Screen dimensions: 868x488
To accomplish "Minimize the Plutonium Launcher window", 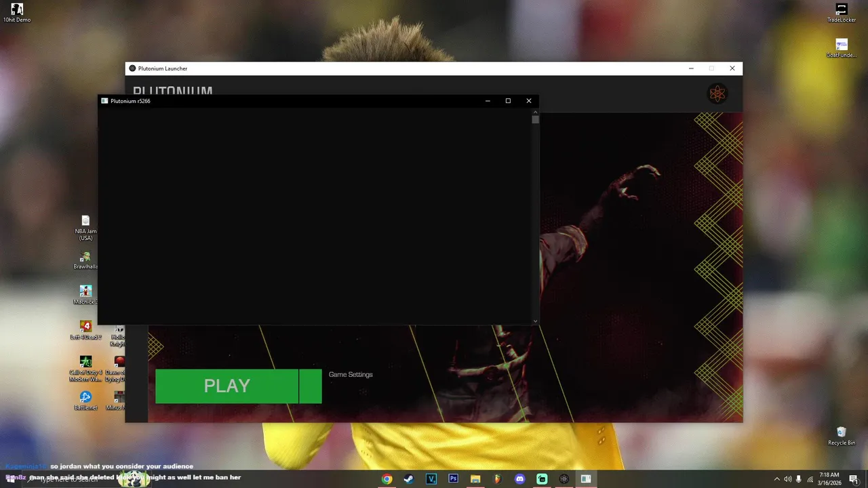I will tap(691, 68).
